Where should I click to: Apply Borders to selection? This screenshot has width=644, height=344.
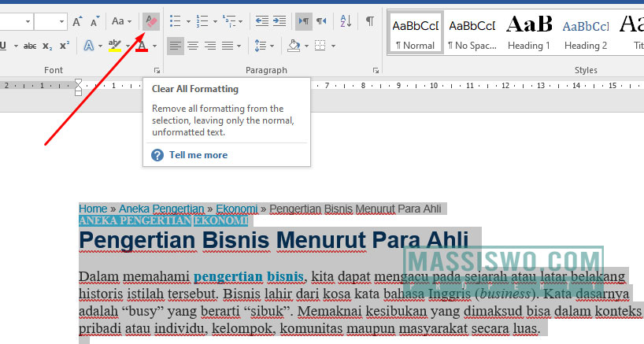(x=320, y=46)
